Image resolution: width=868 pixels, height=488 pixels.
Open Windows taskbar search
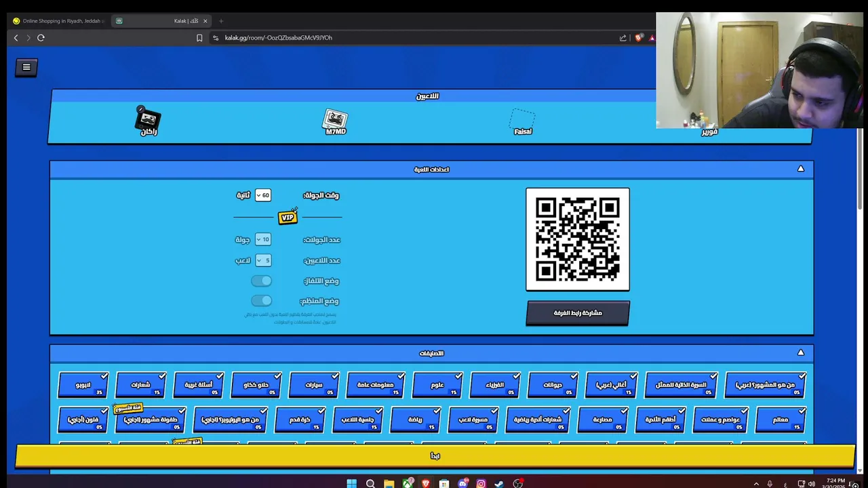[370, 483]
